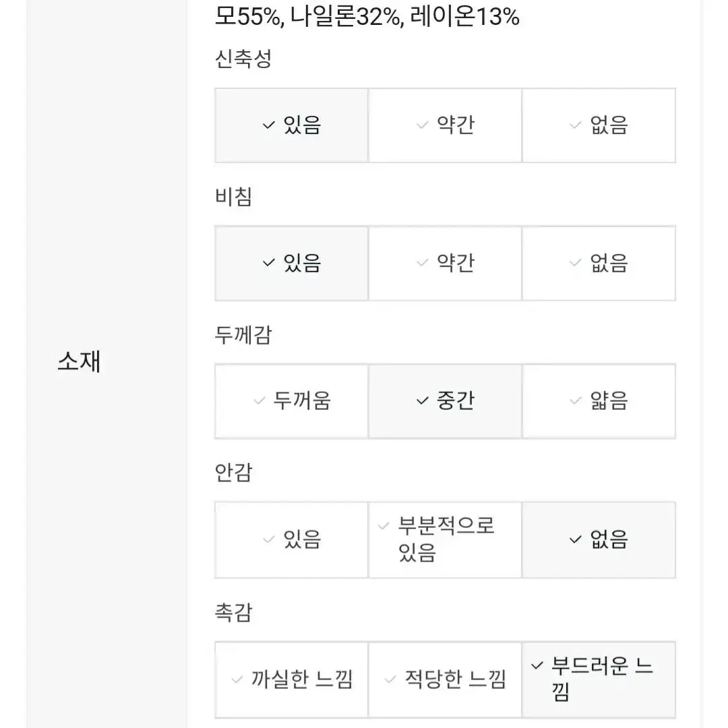Click checkmark icon beside 부드러운 느낌
The height and width of the screenshot is (728, 728).
click(x=537, y=665)
